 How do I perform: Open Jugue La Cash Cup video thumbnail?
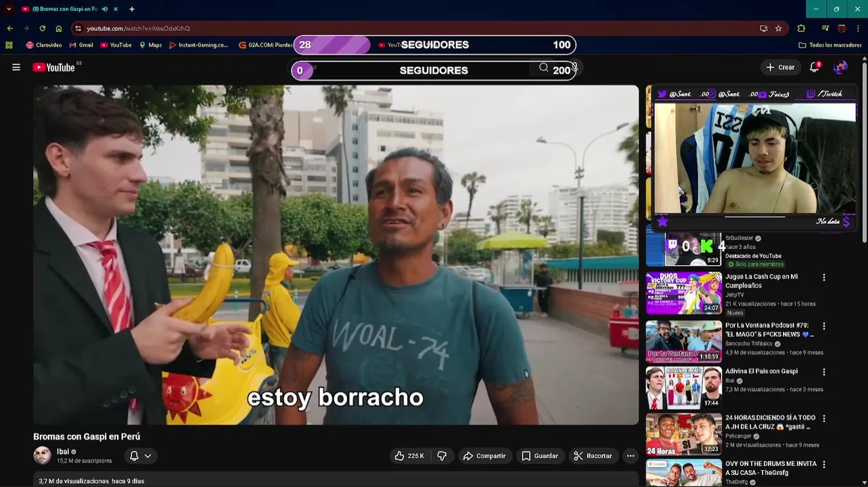[683, 294]
